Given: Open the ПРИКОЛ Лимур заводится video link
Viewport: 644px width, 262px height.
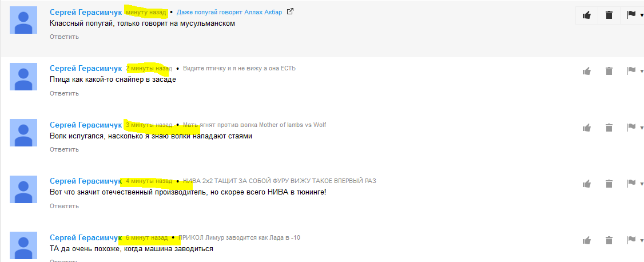Looking at the screenshot, I should [240, 237].
